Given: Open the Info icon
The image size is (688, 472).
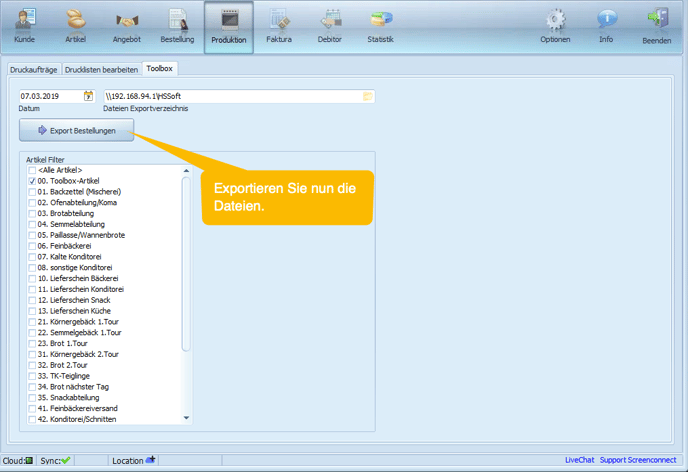Looking at the screenshot, I should click(x=606, y=20).
